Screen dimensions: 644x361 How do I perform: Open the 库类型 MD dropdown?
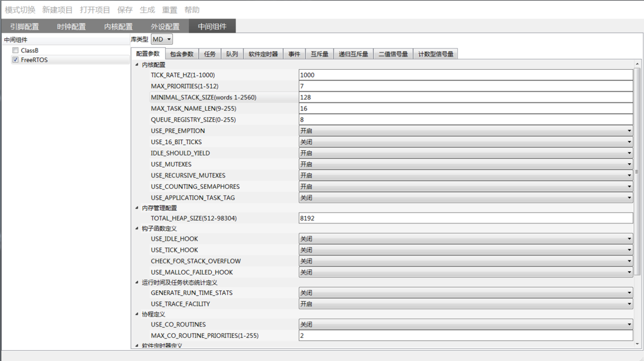pyautogui.click(x=162, y=39)
